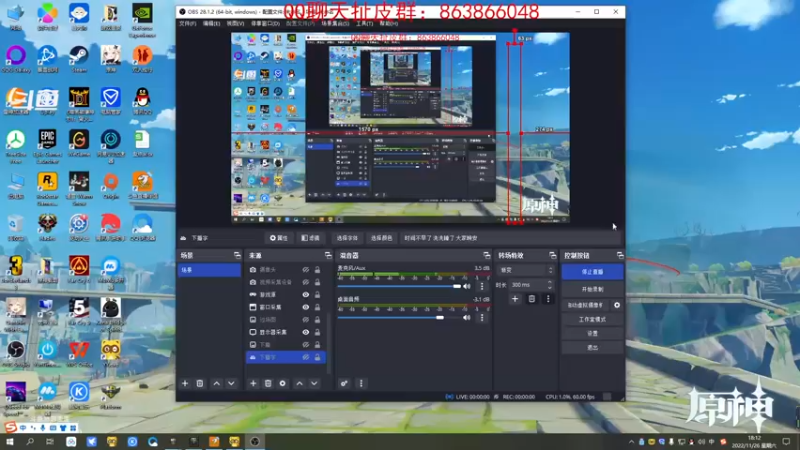Open 滤镜 button in source toolbar
Image resolution: width=800 pixels, height=450 pixels.
[310, 238]
